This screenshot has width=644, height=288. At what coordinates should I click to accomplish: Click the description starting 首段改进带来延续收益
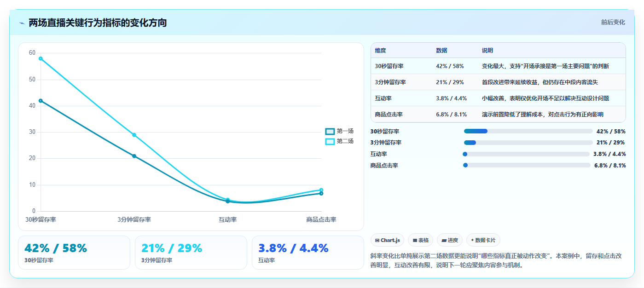tap(540, 82)
